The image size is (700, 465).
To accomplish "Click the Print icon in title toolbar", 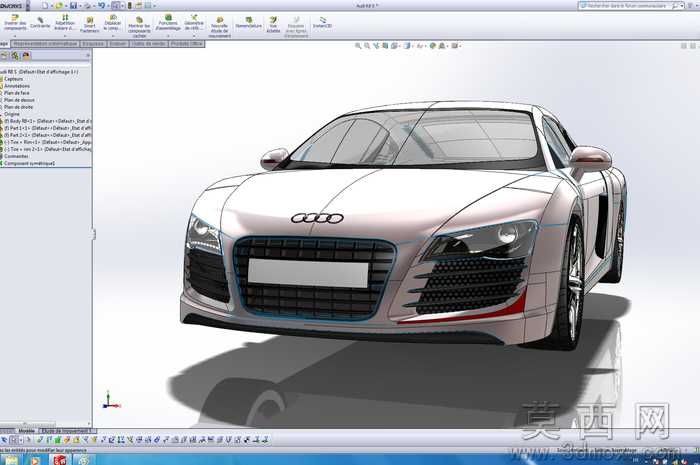I will pos(88,5).
